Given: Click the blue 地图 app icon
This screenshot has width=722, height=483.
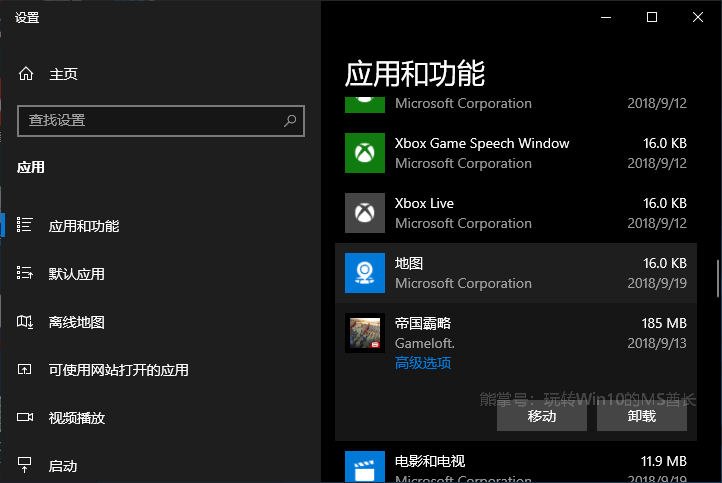Looking at the screenshot, I should tap(365, 273).
